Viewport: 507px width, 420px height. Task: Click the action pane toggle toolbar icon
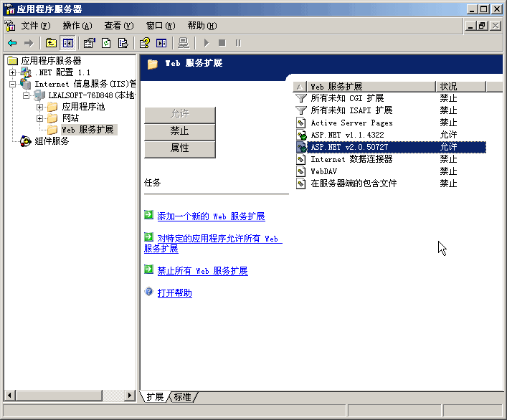pos(161,43)
